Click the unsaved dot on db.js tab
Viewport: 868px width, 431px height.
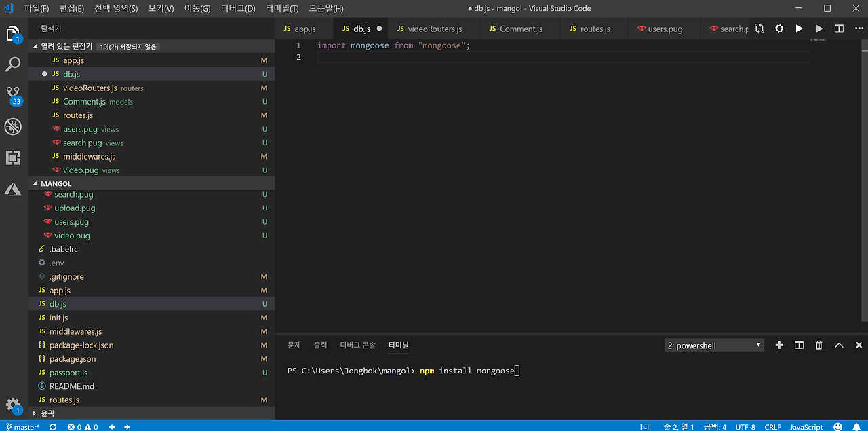379,29
